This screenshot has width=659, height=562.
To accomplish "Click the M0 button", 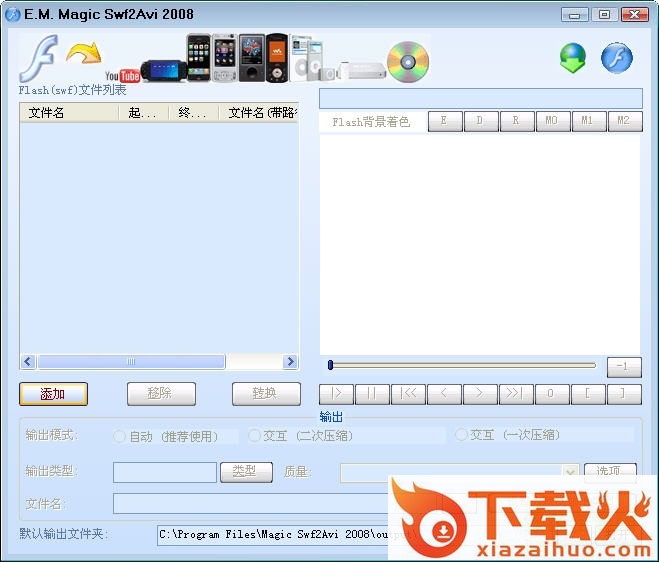I will point(553,121).
